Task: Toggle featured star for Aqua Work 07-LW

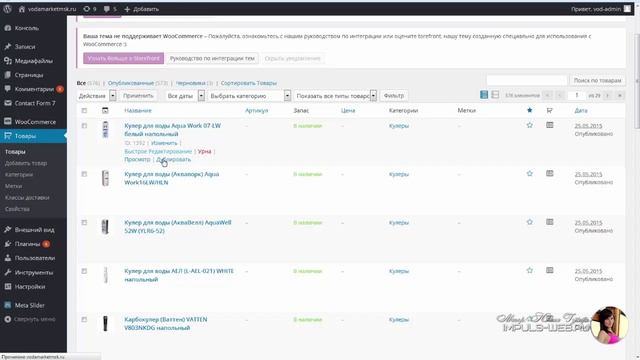Action: (x=529, y=125)
